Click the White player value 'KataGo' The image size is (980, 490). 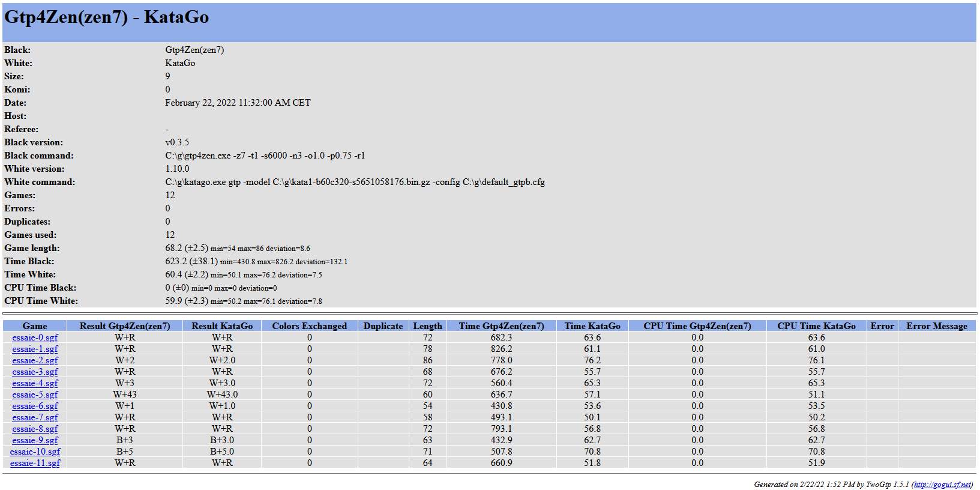pyautogui.click(x=180, y=63)
